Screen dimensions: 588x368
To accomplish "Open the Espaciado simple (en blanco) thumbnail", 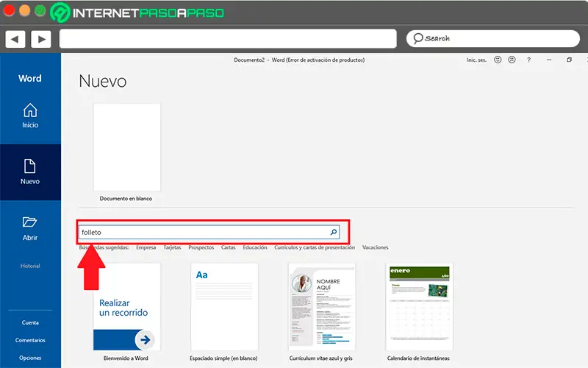I will click(x=224, y=307).
